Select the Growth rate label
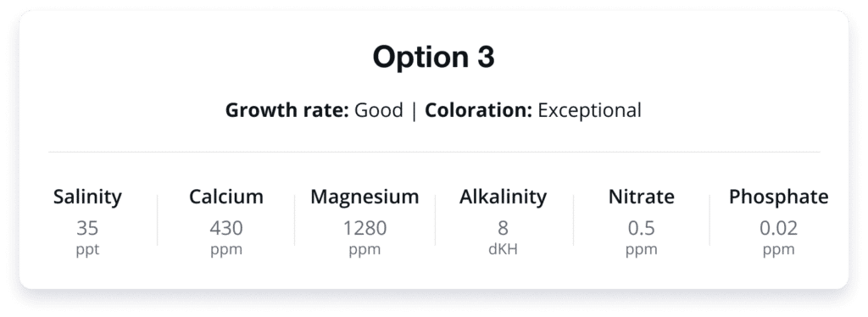The height and width of the screenshot is (317, 868). click(x=287, y=110)
